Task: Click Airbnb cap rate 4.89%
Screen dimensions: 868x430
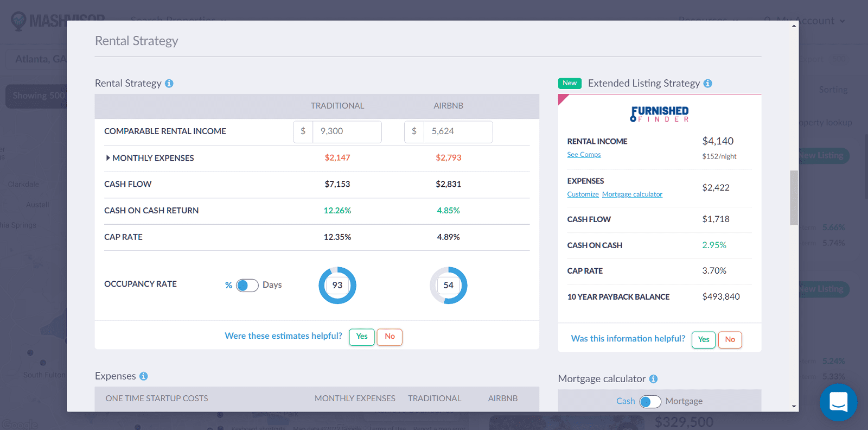Action: point(449,237)
